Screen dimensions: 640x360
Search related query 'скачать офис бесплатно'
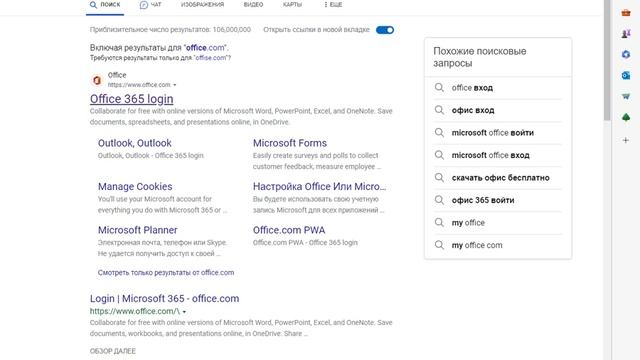coord(500,178)
